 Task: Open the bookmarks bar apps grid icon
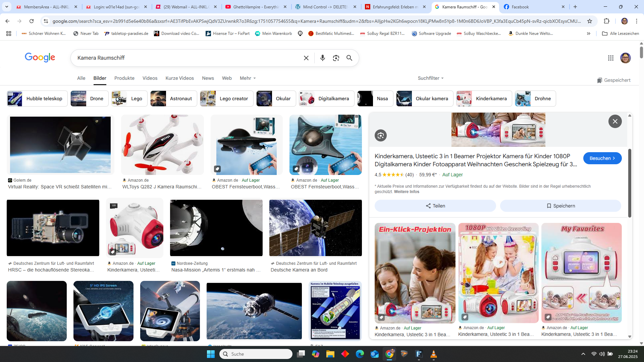[x=9, y=34]
